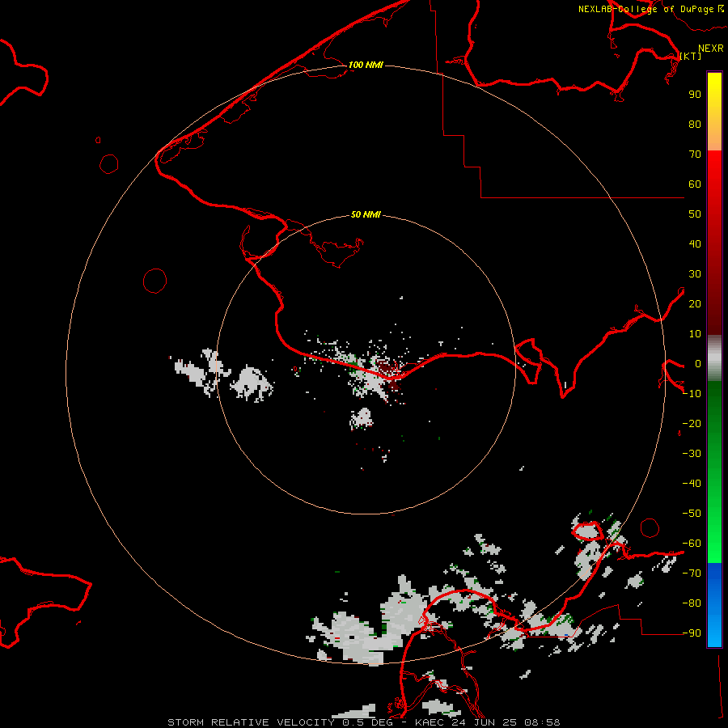Click the 24 JUN 25 date text

tap(485, 722)
